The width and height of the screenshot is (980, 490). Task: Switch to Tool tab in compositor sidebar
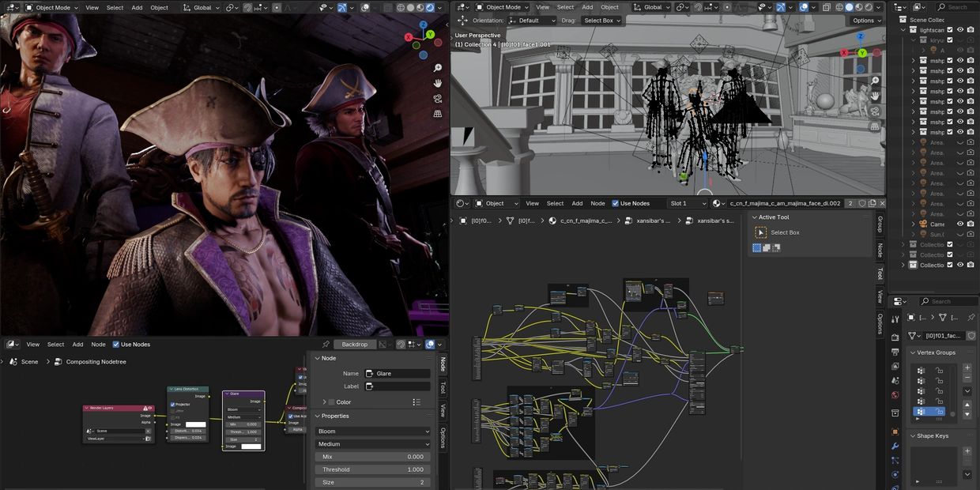coord(443,387)
